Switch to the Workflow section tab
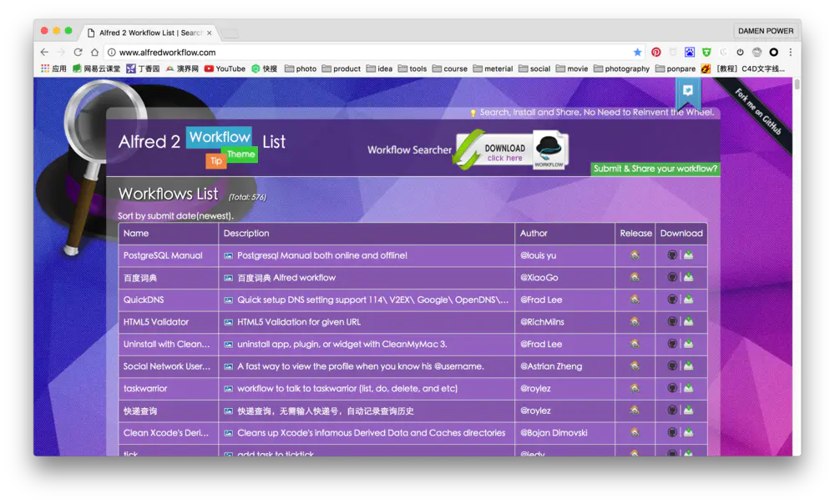 (219, 138)
